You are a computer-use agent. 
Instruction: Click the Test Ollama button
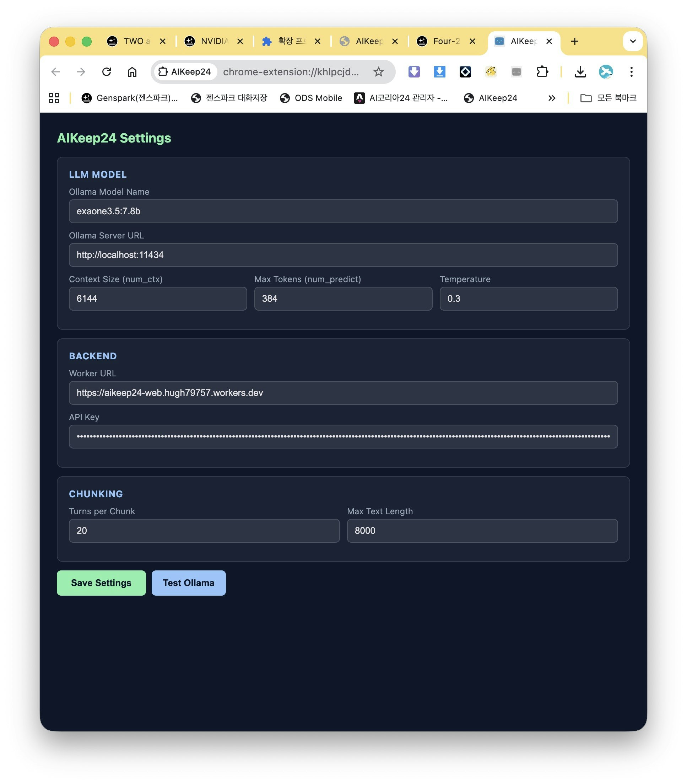tap(189, 583)
